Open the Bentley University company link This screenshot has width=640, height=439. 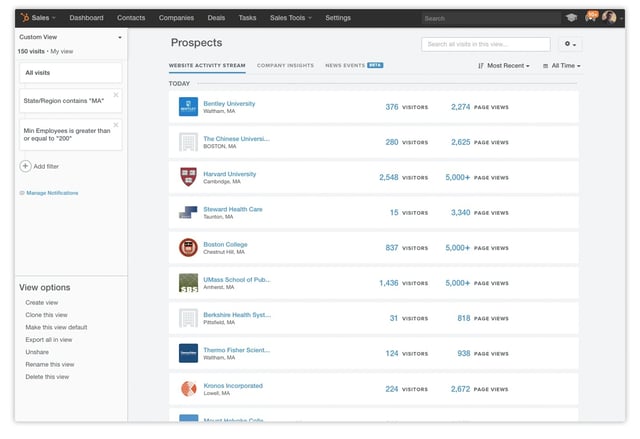coord(229,104)
